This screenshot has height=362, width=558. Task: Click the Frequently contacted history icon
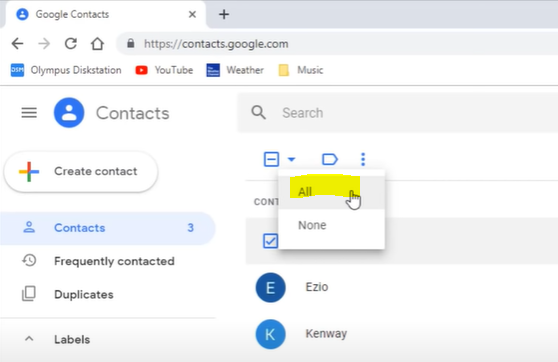(29, 261)
